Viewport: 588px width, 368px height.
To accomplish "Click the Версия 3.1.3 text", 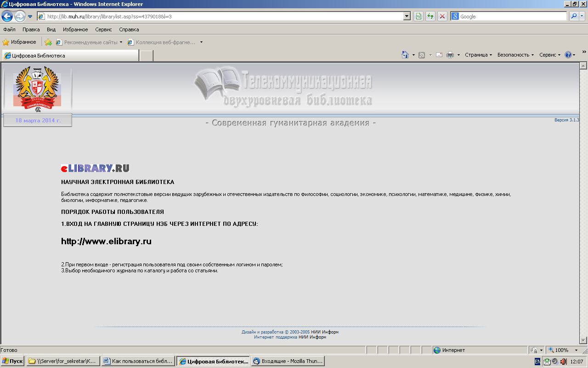I will coord(567,120).
